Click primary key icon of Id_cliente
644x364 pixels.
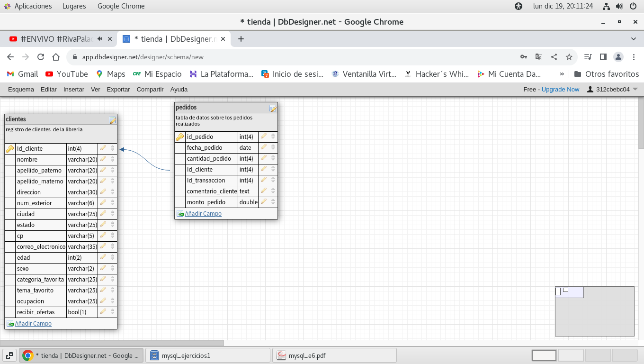[x=10, y=149]
